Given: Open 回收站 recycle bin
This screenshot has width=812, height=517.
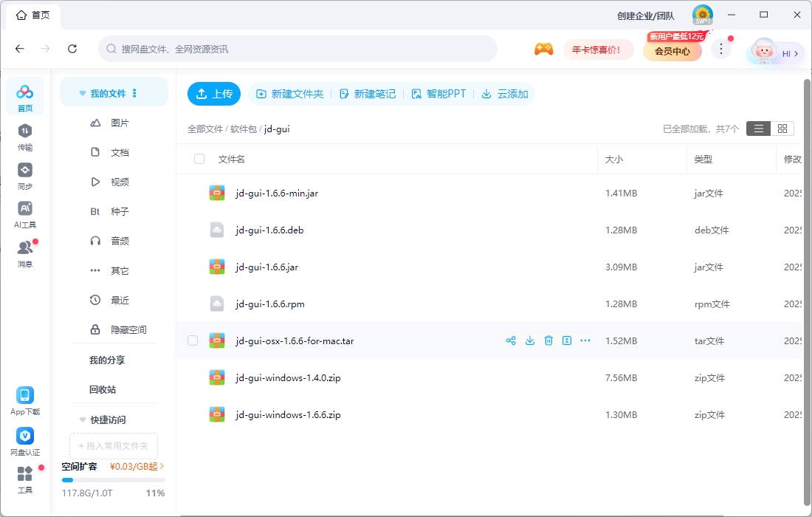Looking at the screenshot, I should [103, 389].
